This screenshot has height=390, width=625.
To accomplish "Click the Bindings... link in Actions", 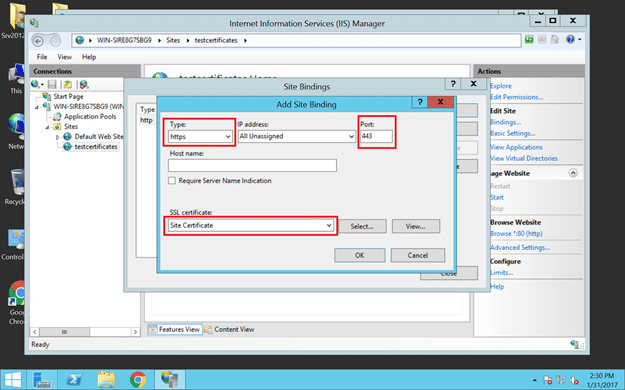I will 505,122.
